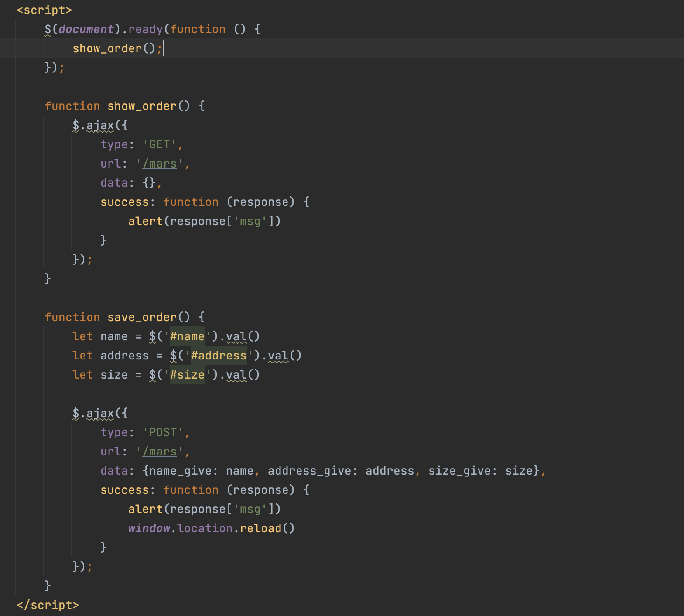Viewport: 684px width, 616px height.
Task: Click the 'address_give' data key
Action: coord(310,471)
